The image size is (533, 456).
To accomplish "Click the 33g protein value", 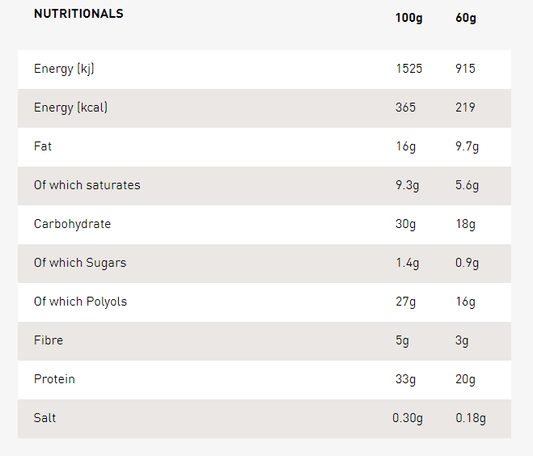I will 405,379.
